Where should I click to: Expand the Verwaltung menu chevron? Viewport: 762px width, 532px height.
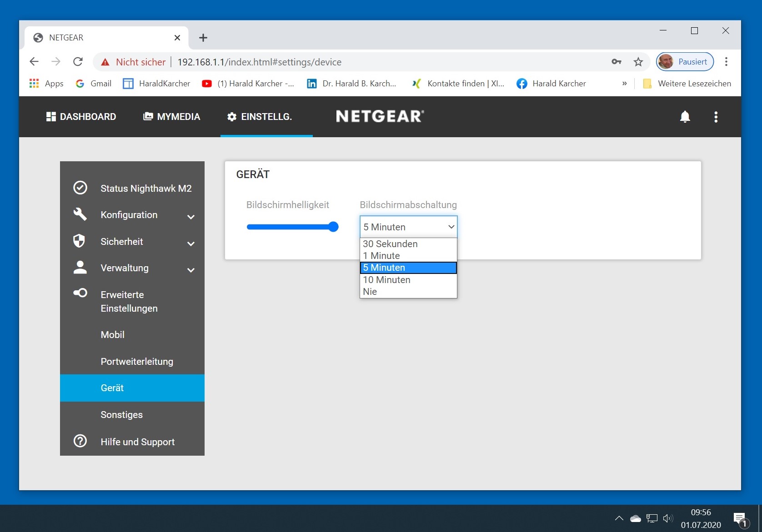click(191, 270)
